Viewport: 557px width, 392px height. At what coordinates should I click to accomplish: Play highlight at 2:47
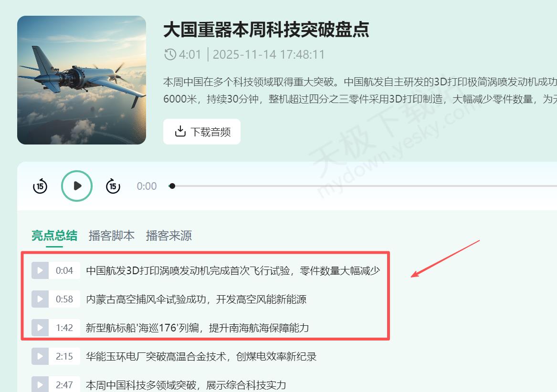tap(40, 384)
